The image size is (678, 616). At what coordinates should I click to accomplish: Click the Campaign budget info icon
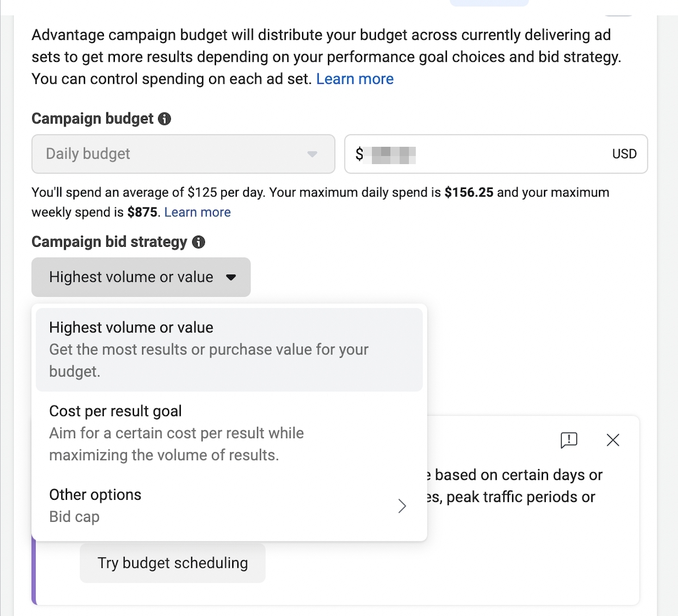(164, 118)
